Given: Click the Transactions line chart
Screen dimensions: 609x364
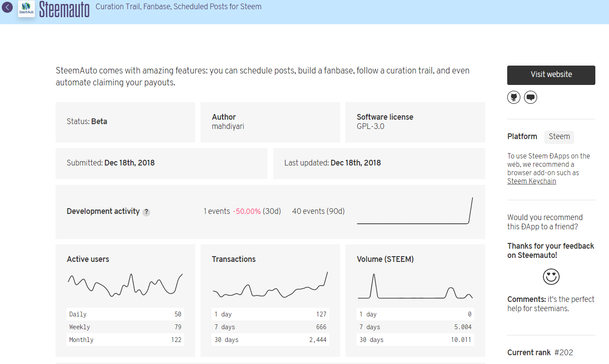Looking at the screenshot, I should pos(270,285).
